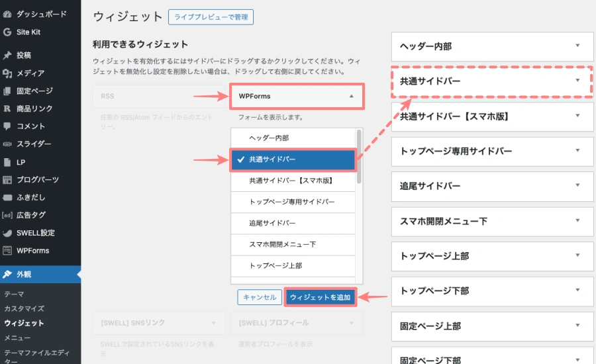Collapse the WPForms widget chooser
The width and height of the screenshot is (596, 364).
pyautogui.click(x=352, y=96)
